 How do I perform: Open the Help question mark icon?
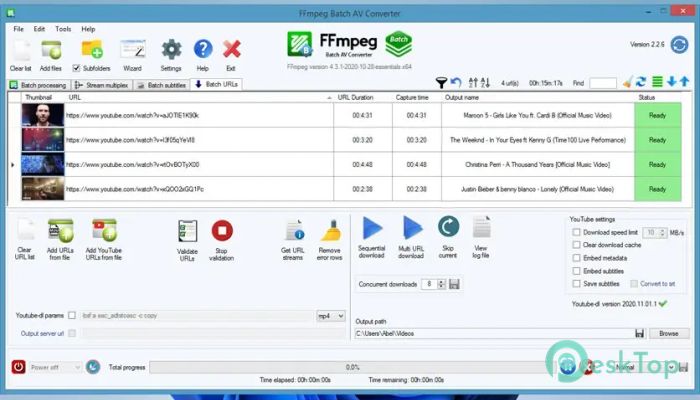(x=203, y=49)
